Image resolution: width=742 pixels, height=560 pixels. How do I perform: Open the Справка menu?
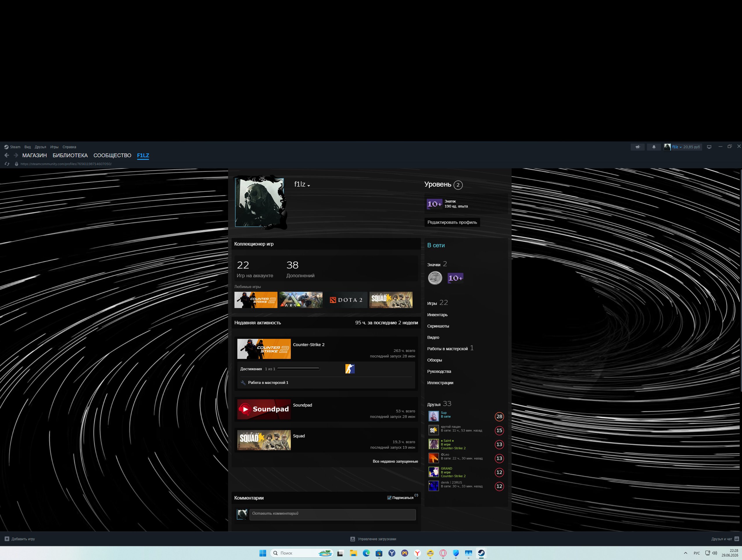[x=69, y=147]
